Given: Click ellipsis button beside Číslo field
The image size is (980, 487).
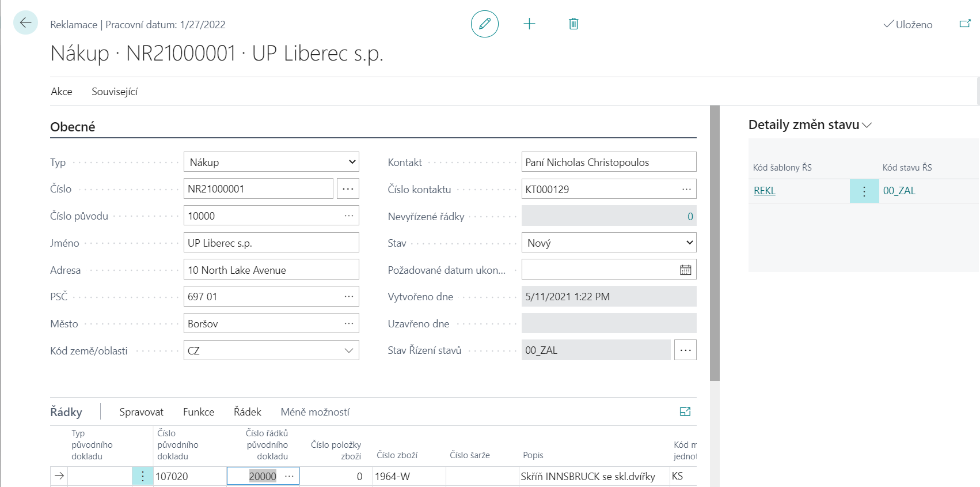Looking at the screenshot, I should coord(348,188).
